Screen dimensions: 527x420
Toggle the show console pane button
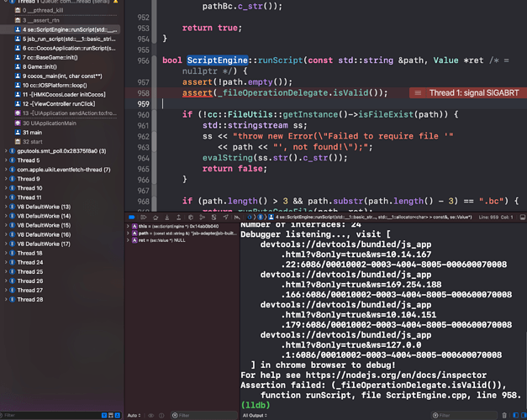coord(524,416)
